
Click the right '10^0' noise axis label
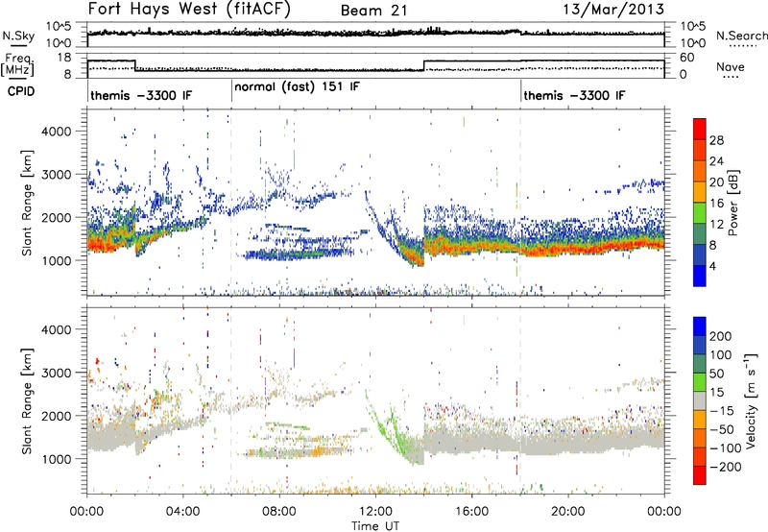693,43
